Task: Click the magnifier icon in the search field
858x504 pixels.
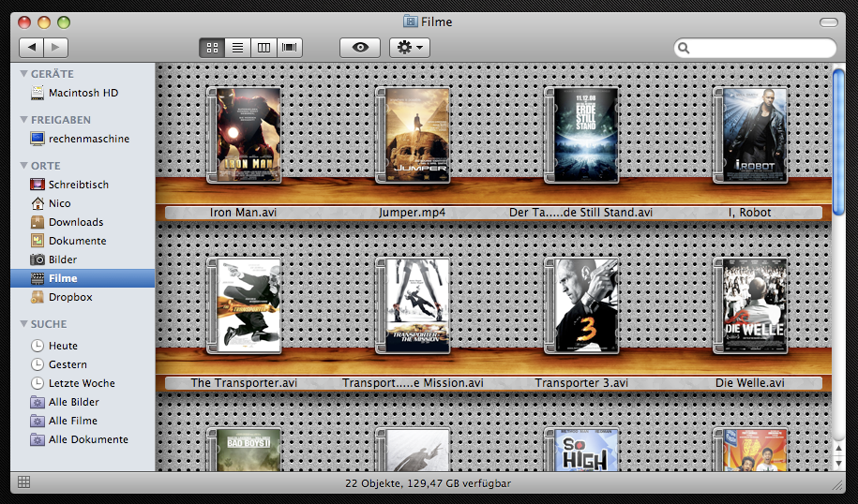Action: point(684,48)
